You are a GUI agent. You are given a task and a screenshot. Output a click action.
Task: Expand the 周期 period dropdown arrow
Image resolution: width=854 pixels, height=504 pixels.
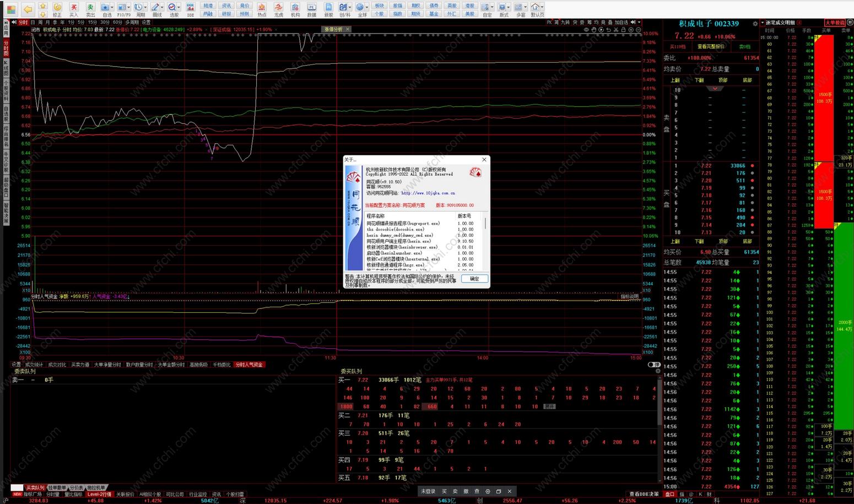click(145, 7)
